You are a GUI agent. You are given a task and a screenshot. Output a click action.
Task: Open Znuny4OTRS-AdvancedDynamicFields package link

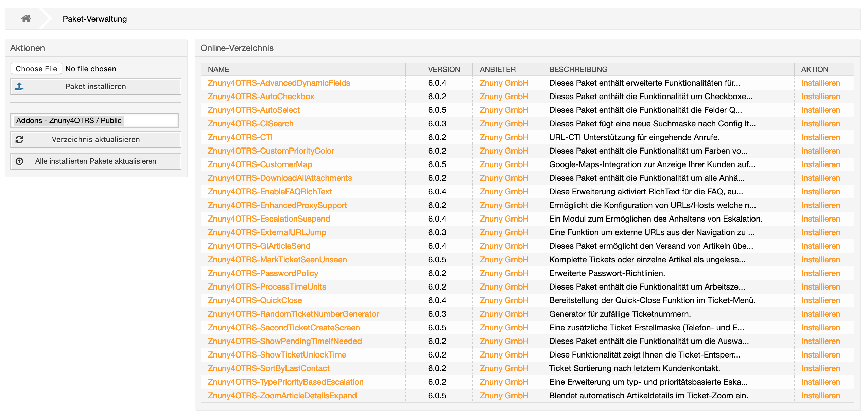point(279,83)
